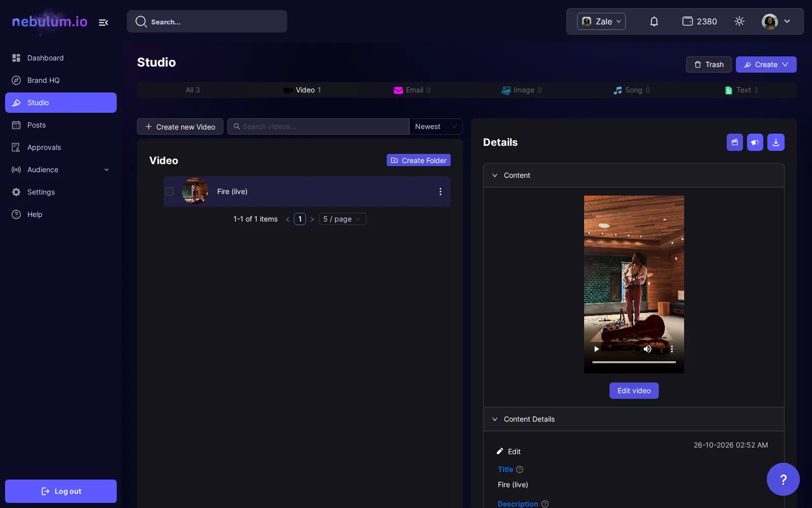Screen dimensions: 812x508
Task: Toggle light theme sun icon
Action: (739, 21)
